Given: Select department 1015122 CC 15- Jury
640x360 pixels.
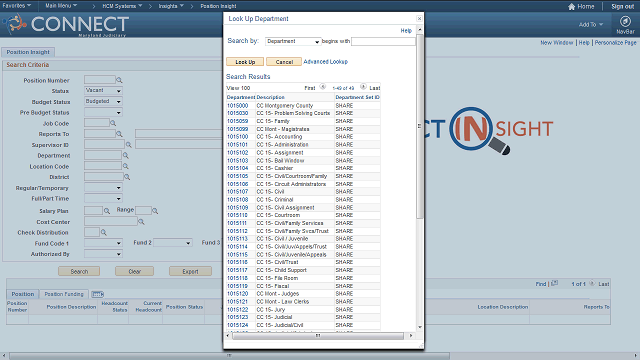Looking at the screenshot, I should [237, 309].
